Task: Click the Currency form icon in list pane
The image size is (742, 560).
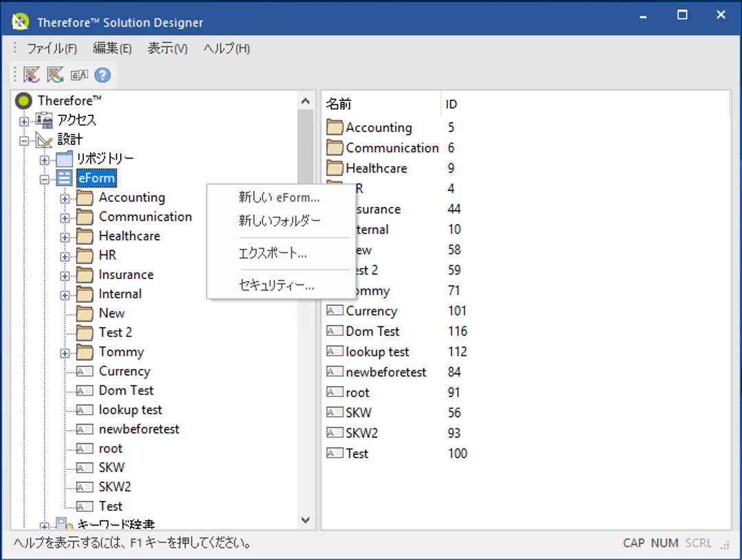Action: coord(335,311)
